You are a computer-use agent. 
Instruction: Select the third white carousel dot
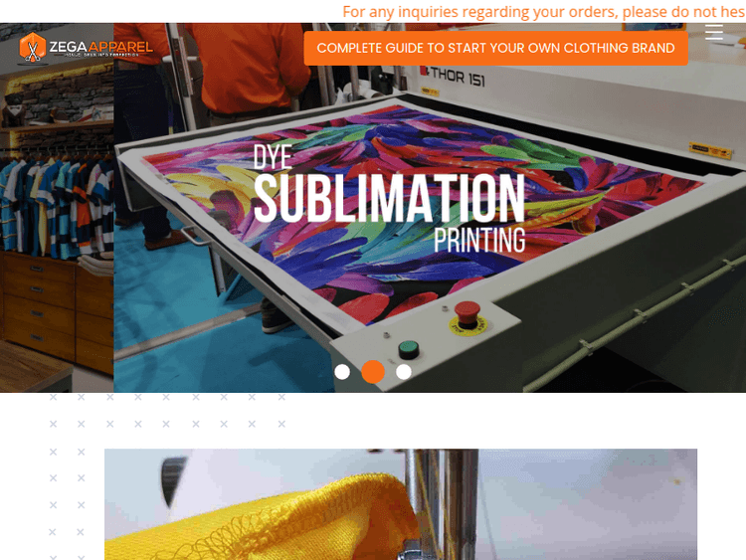(404, 372)
